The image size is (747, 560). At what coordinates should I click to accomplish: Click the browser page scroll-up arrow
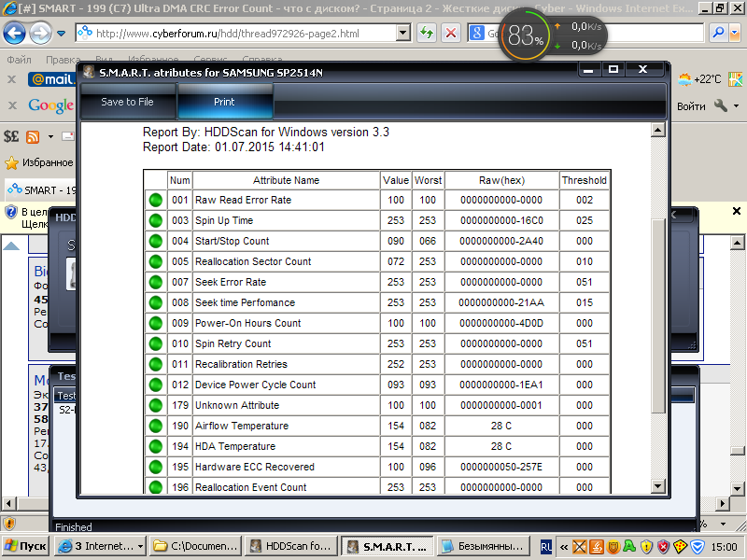tap(737, 244)
